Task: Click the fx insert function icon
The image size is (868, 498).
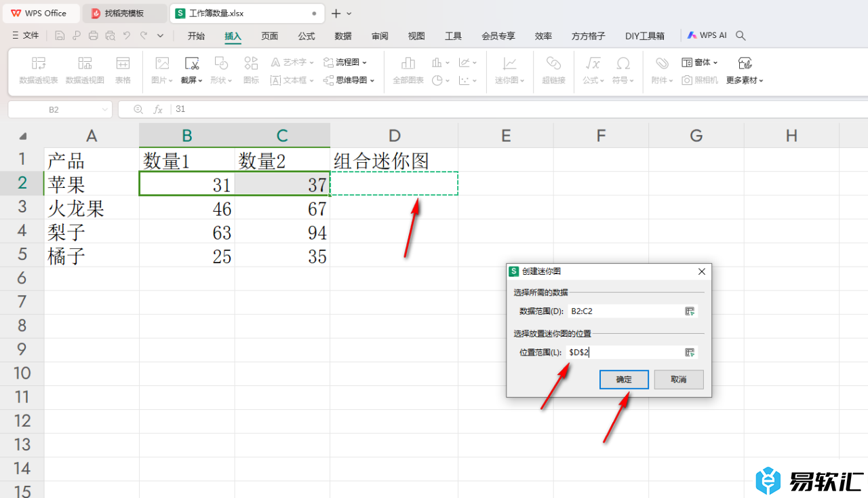Action: 157,109
